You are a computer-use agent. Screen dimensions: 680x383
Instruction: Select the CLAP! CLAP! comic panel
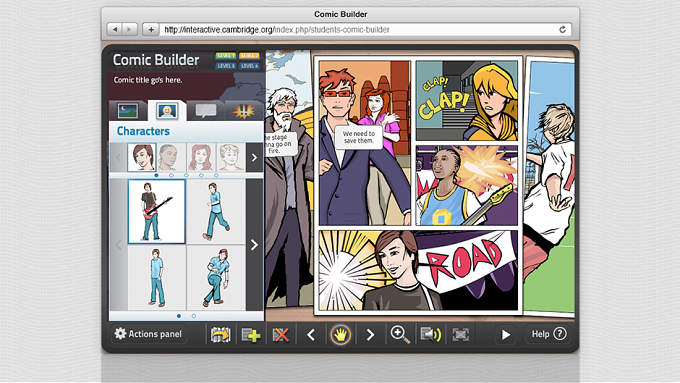click(x=467, y=100)
